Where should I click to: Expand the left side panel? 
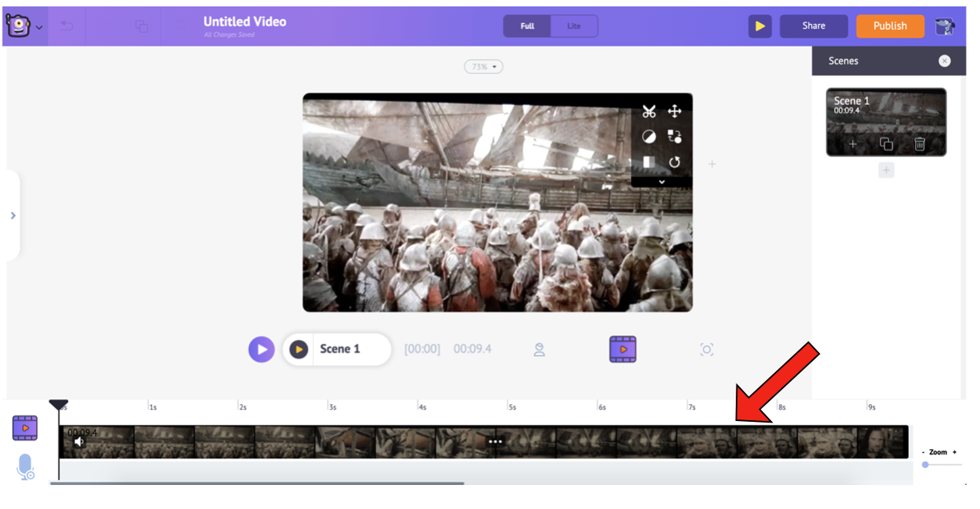pos(13,215)
